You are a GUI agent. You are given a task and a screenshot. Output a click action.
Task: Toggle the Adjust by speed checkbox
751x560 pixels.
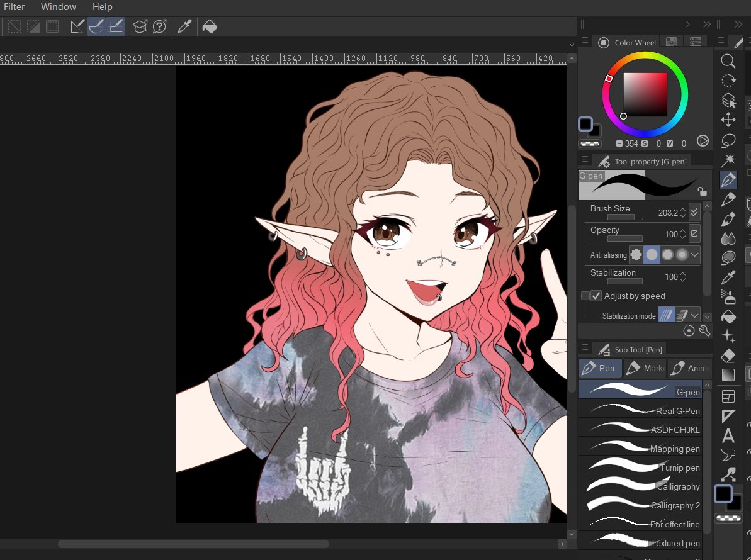click(596, 296)
